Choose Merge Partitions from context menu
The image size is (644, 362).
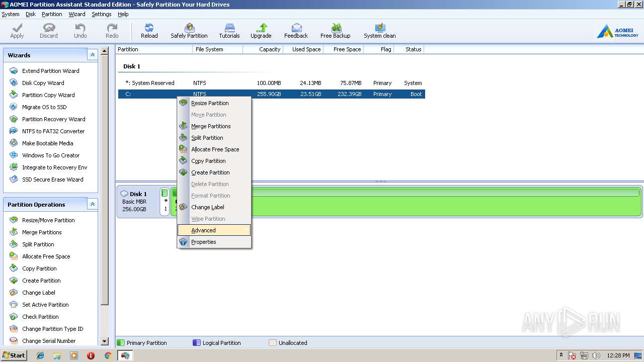(214, 126)
